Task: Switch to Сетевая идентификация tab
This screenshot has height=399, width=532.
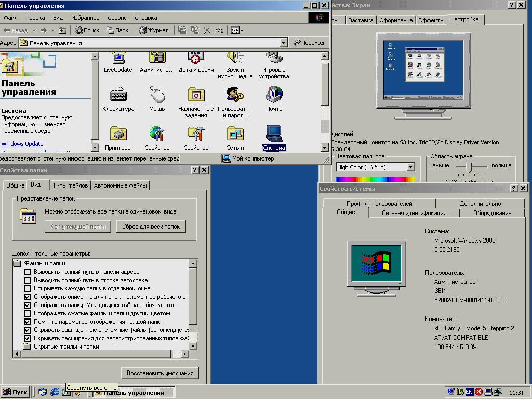Action: pos(414,213)
